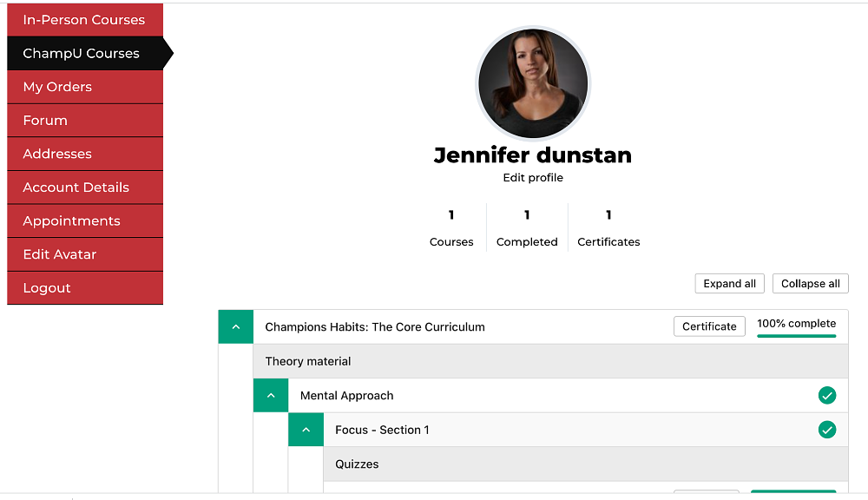The image size is (868, 500).
Task: Click the Focus - Section 1 completion checkmark
Action: [827, 430]
